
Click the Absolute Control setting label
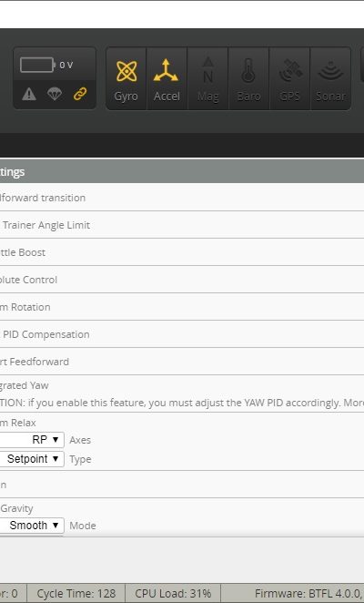[28, 280]
